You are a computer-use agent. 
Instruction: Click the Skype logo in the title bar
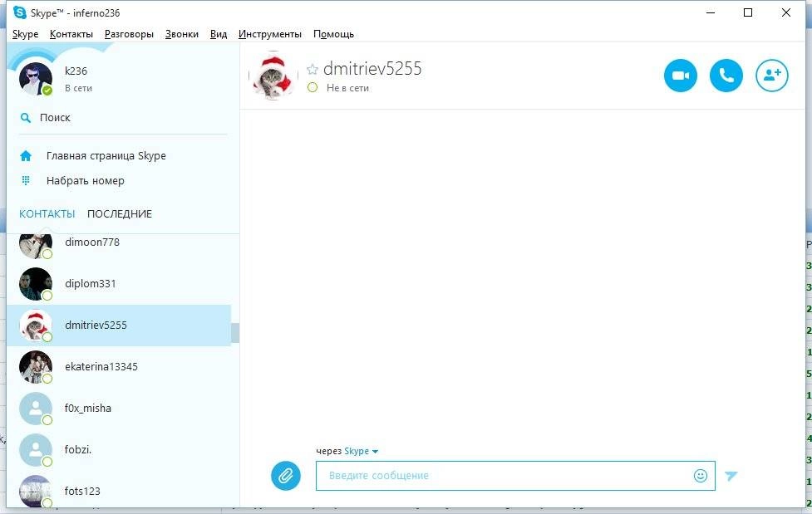[20, 12]
